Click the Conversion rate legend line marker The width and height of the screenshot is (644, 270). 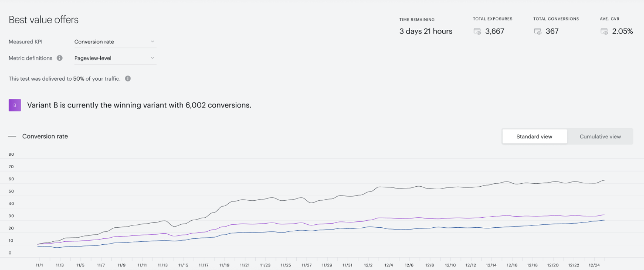pos(12,137)
